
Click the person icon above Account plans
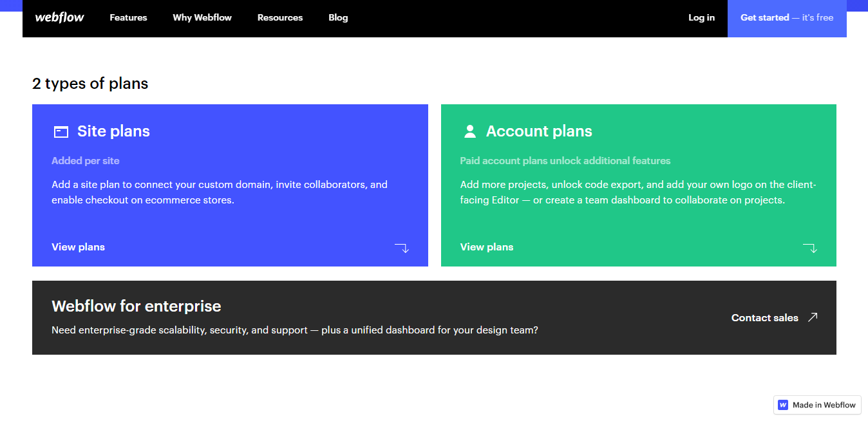click(469, 131)
